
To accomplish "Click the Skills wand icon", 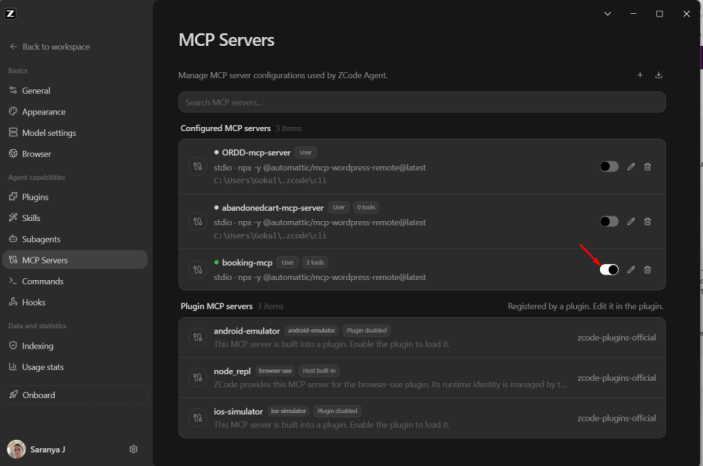I will (13, 218).
